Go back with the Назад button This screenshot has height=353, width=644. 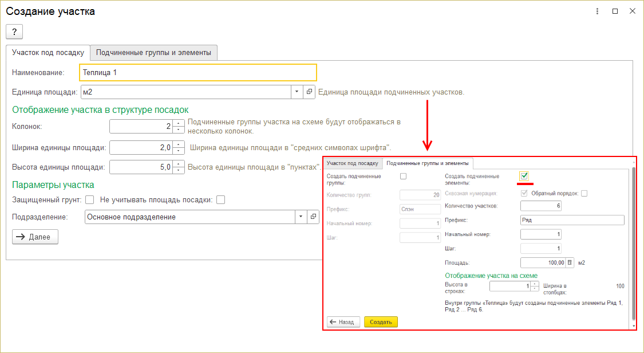click(x=343, y=321)
